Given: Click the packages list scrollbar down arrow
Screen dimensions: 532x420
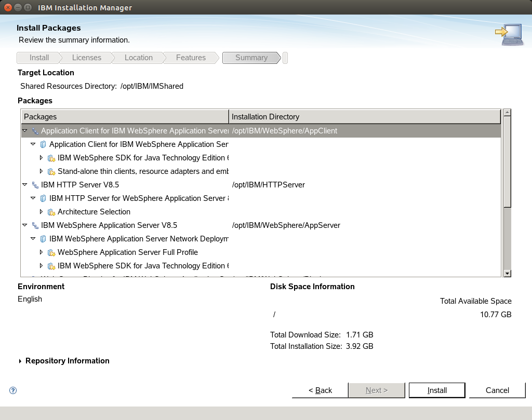Looking at the screenshot, I should click(x=507, y=273).
